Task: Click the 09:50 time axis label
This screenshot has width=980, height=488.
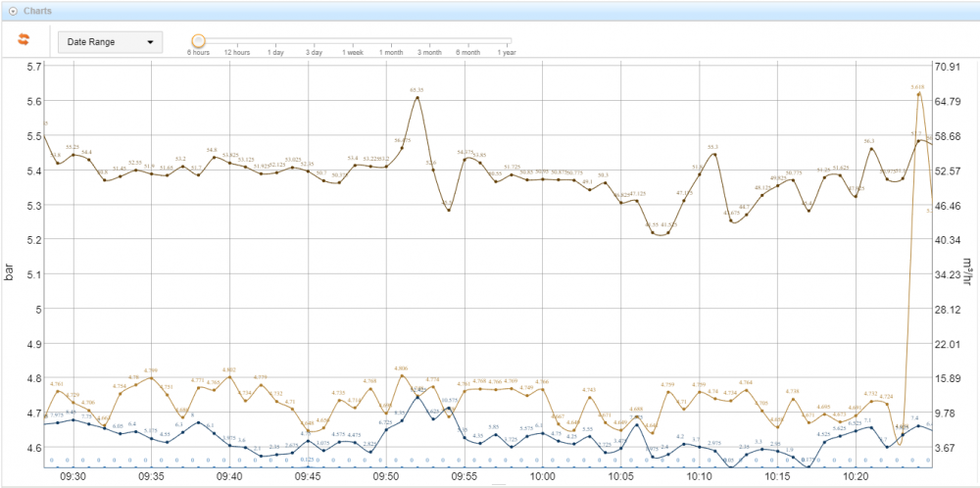Action: tap(386, 475)
